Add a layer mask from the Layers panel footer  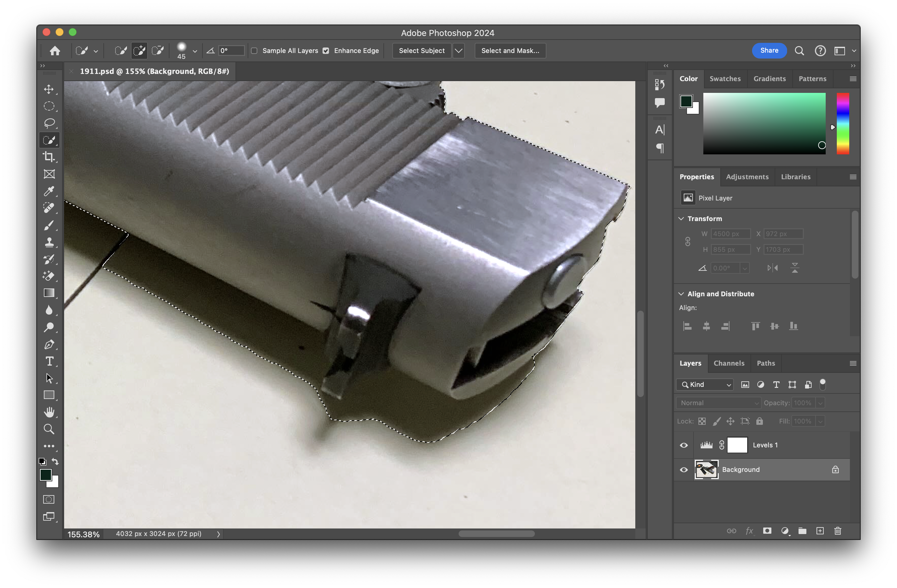767,531
